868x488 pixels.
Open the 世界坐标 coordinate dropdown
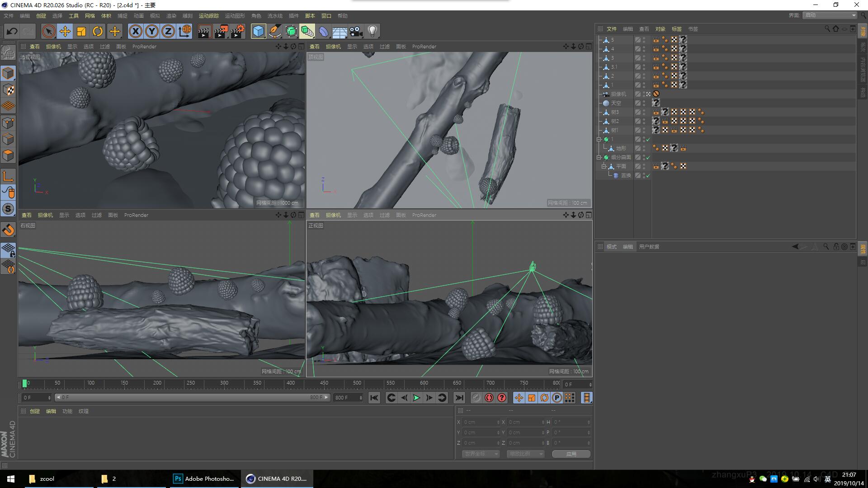point(481,454)
